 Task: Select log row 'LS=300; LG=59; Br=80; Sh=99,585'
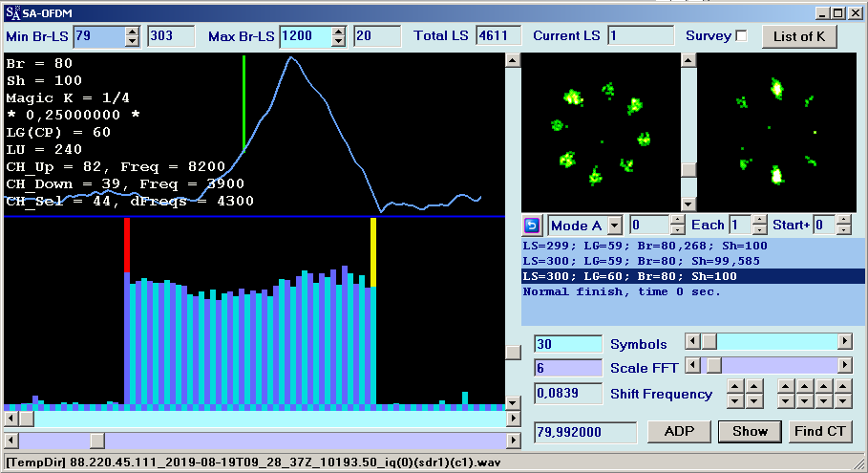pos(692,261)
